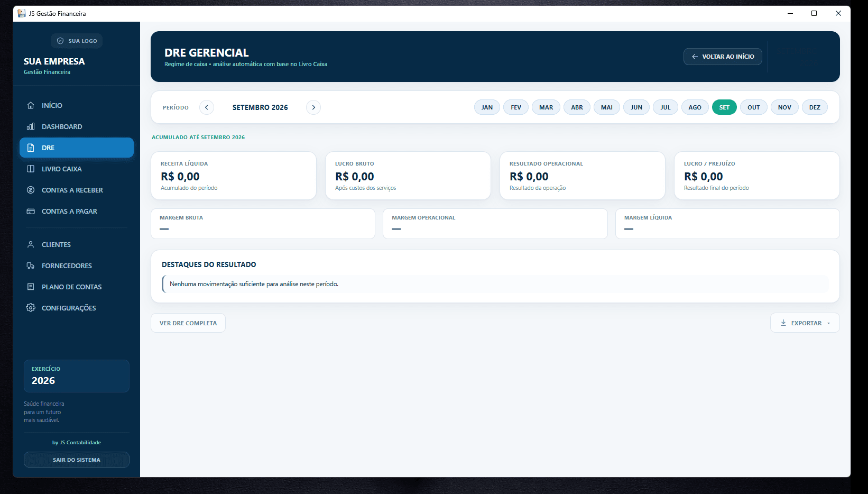Click the Clientes person icon

click(x=31, y=244)
